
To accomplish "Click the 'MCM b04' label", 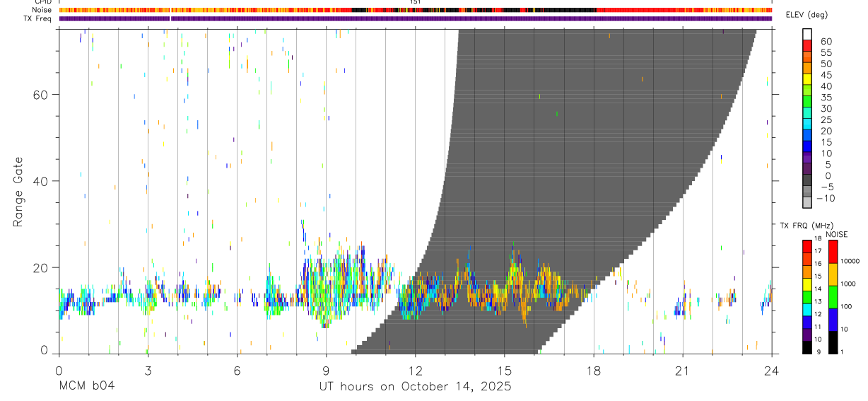I will pyautogui.click(x=86, y=387).
